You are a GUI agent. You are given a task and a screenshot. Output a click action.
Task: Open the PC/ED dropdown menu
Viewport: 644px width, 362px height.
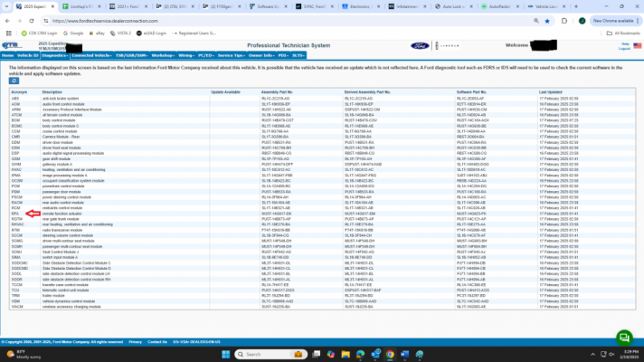205,55
